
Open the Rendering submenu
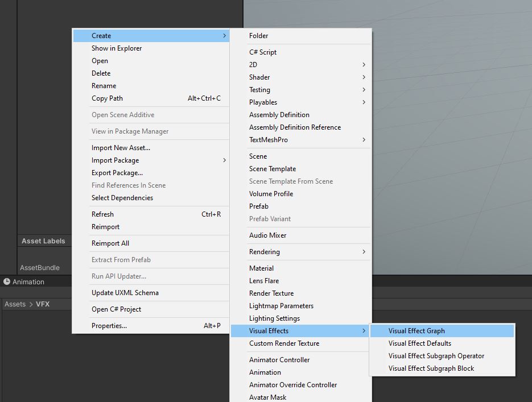pyautogui.click(x=265, y=251)
